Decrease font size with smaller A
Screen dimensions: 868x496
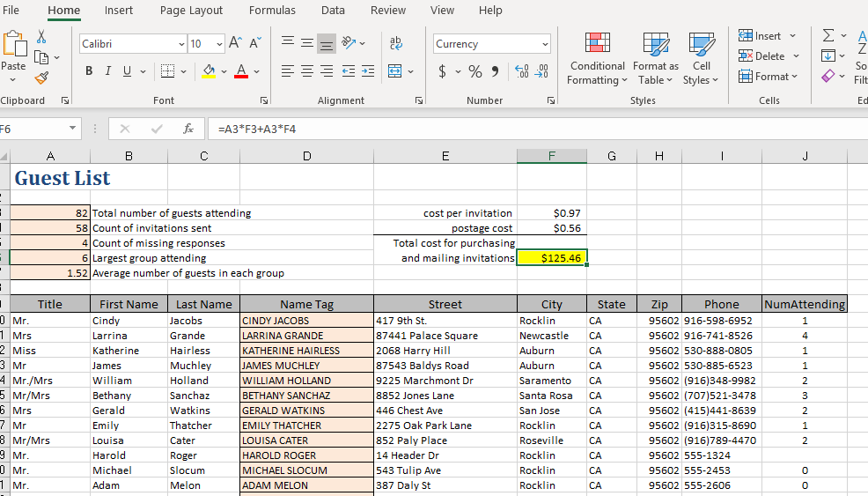point(255,43)
